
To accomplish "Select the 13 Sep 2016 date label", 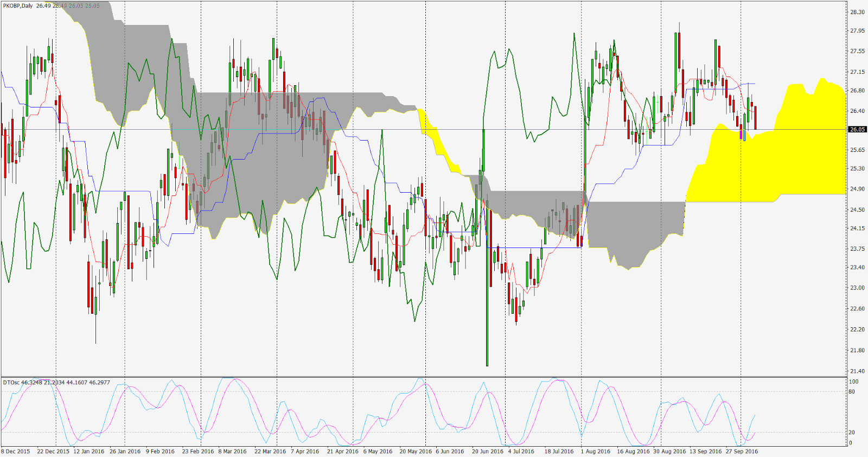I will [706, 452].
